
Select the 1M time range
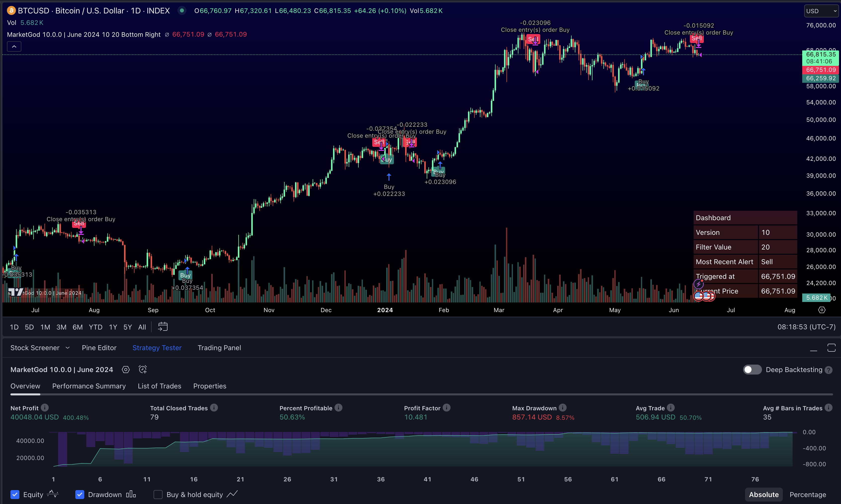(45, 327)
